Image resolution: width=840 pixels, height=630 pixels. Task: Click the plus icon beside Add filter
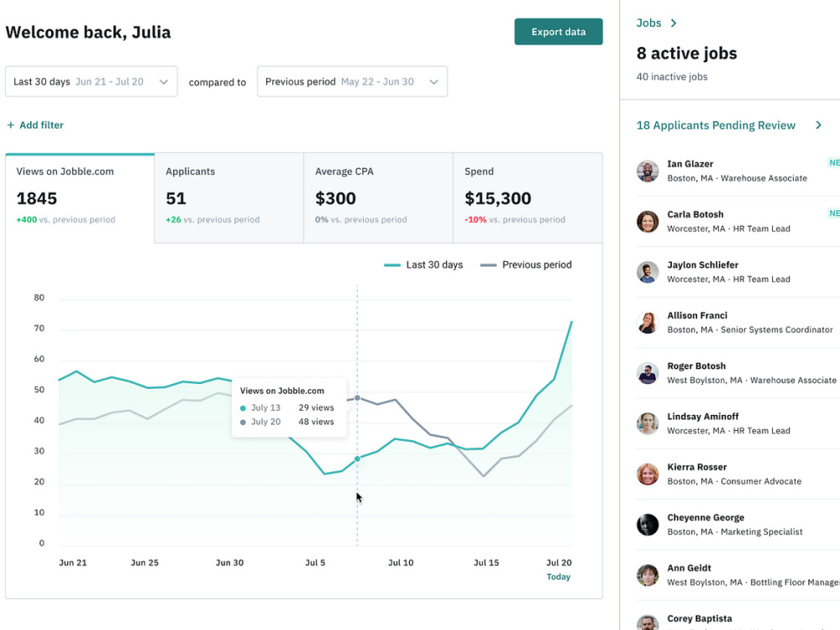11,125
